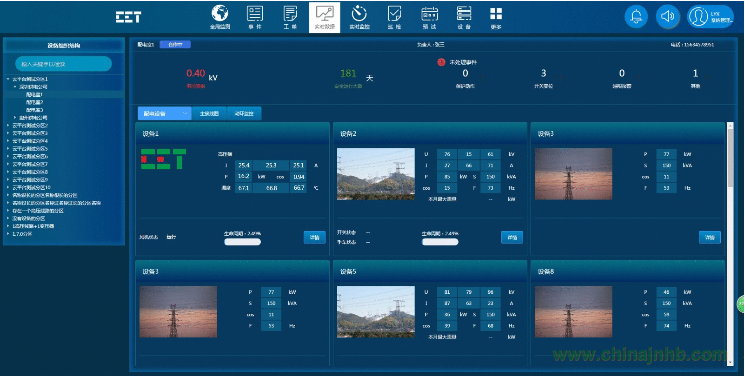The width and height of the screenshot is (745, 376).
Task: Select the stopwatch real-time monitoring icon
Action: pos(360,17)
